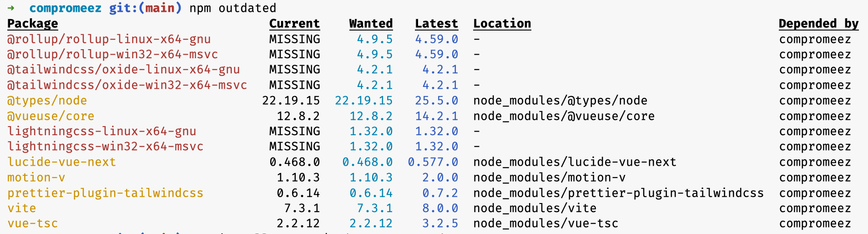
Task: Click the Location column header
Action: 502,24
